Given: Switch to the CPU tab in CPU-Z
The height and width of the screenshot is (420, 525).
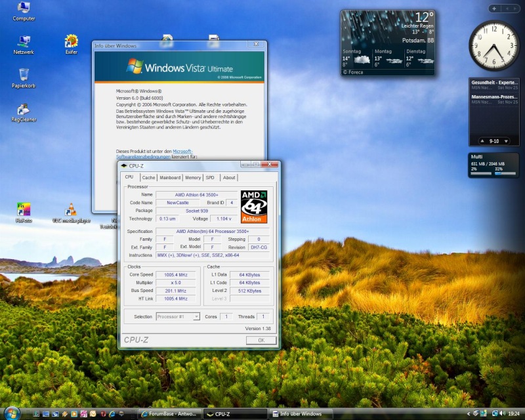Looking at the screenshot, I should (x=129, y=177).
